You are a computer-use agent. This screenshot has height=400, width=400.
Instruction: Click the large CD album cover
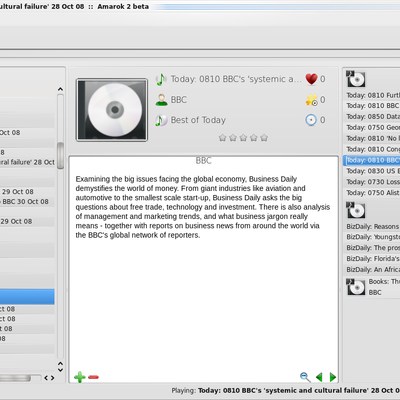coord(112,110)
